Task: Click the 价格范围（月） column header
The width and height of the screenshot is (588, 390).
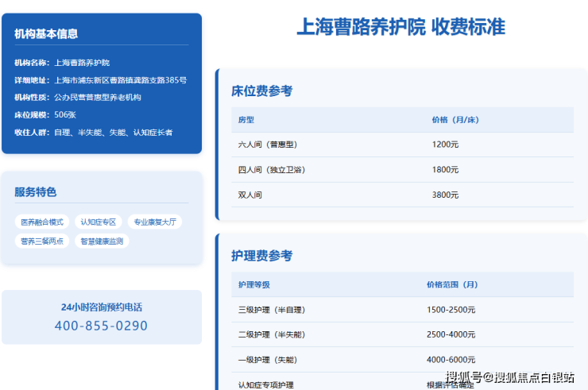Action: (452, 284)
